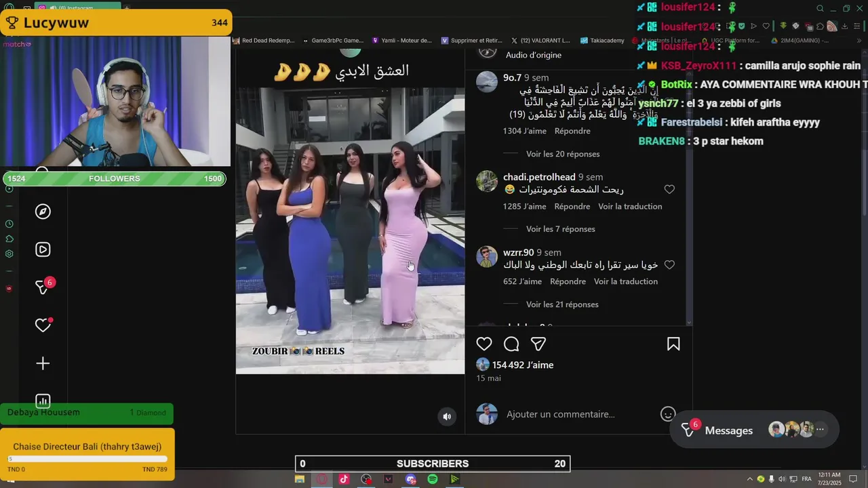Click wzrr.90's profile avatar
The image size is (868, 488).
(487, 256)
